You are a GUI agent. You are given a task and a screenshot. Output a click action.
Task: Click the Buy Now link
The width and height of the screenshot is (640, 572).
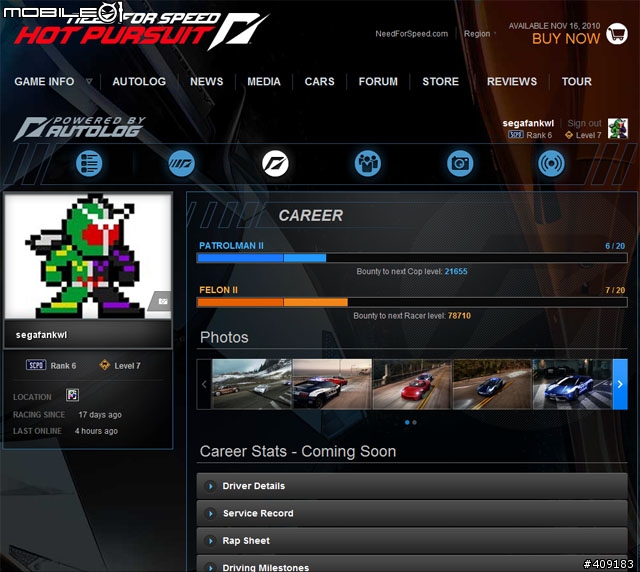[566, 39]
